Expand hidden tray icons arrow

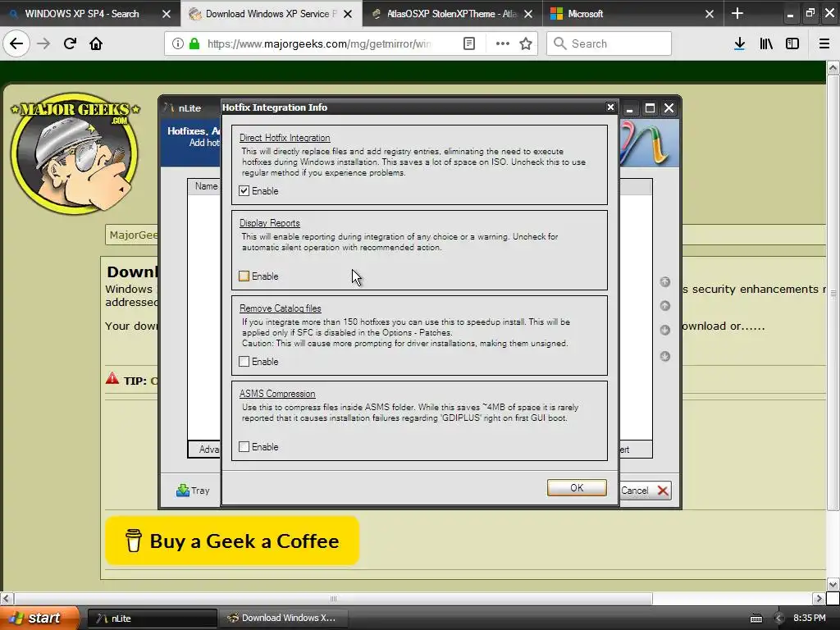point(779,619)
